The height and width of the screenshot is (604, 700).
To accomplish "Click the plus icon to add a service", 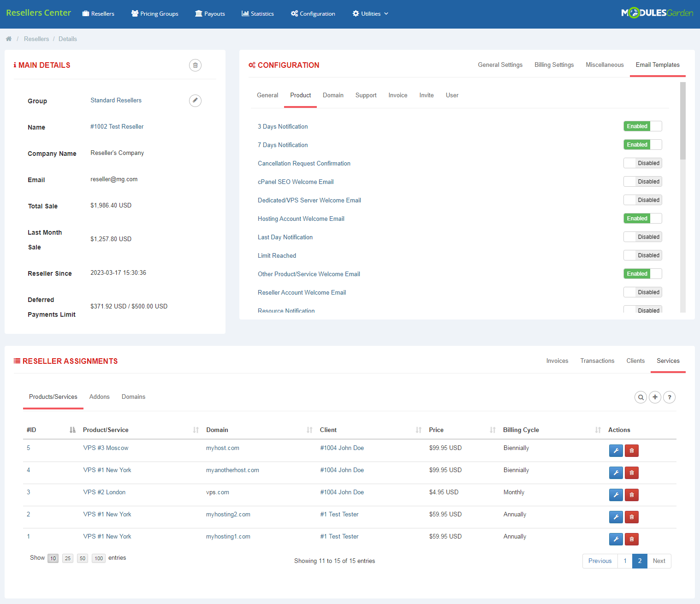I will click(x=655, y=397).
